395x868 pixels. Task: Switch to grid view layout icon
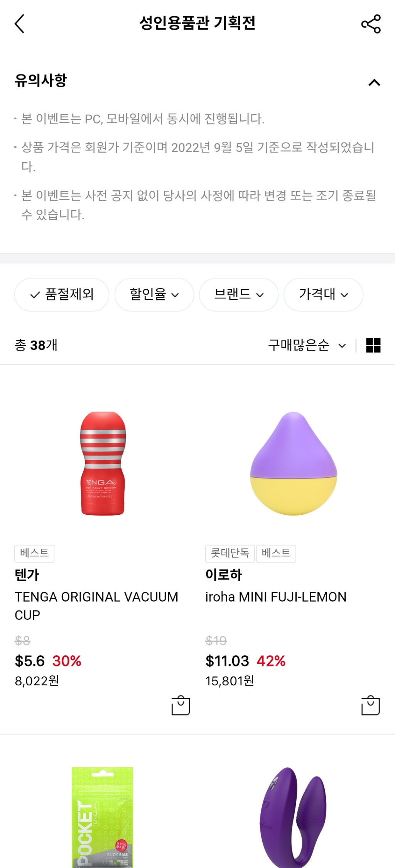tap(373, 345)
